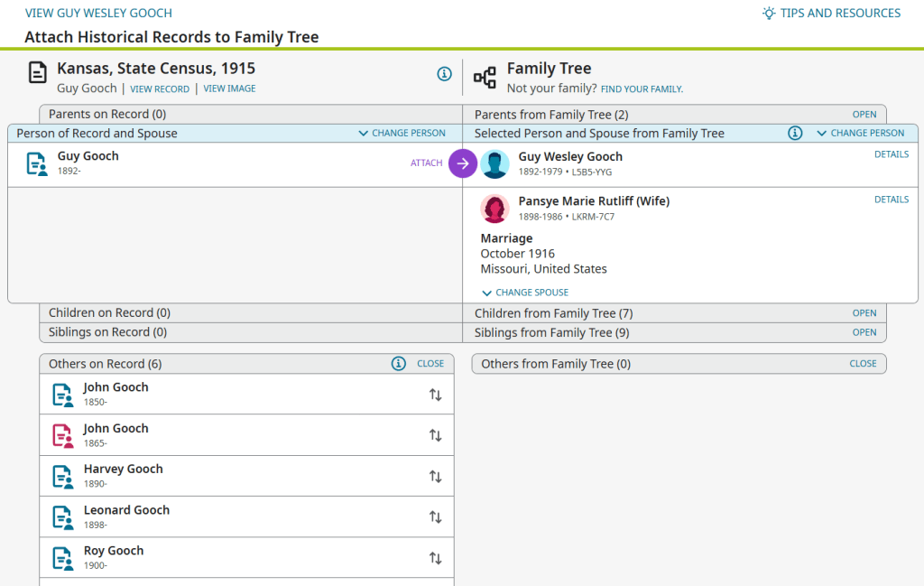Open Tips and Resources
Image resolution: width=924 pixels, height=586 pixels.
point(831,14)
